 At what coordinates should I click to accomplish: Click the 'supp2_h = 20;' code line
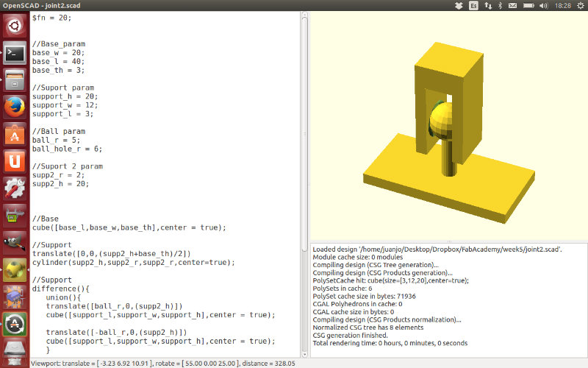60,183
